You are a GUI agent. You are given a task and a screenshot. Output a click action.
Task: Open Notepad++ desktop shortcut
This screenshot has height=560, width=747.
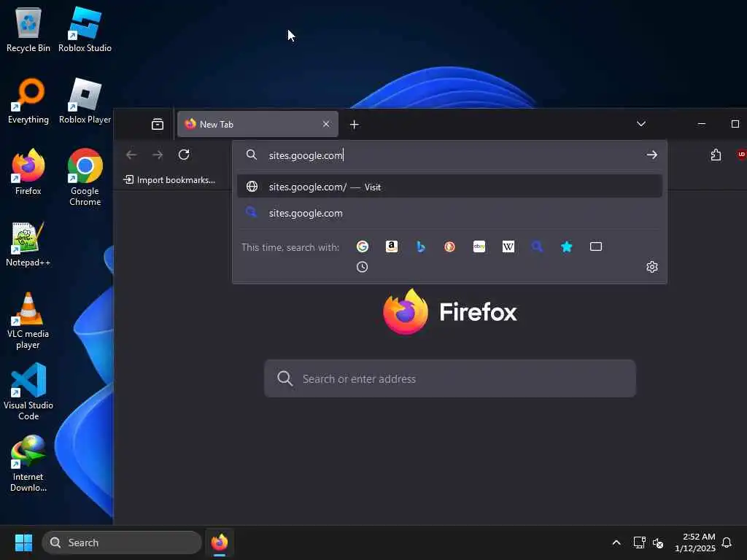pos(28,244)
